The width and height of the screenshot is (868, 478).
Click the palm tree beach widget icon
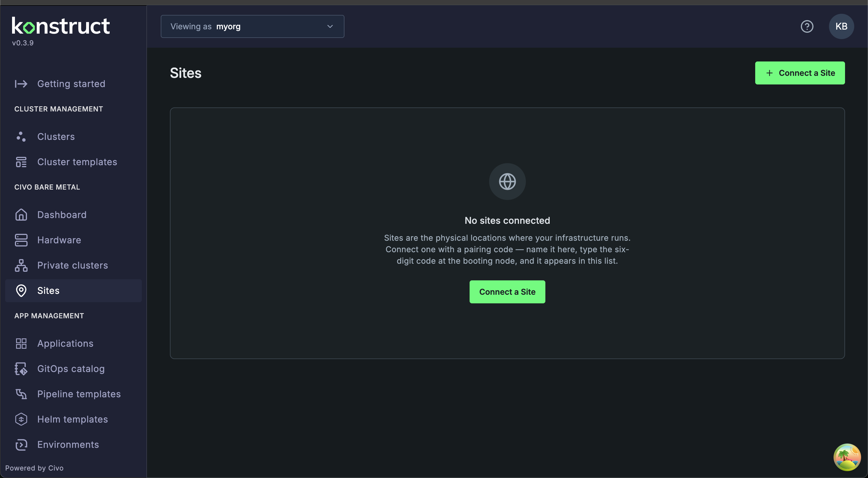click(847, 457)
